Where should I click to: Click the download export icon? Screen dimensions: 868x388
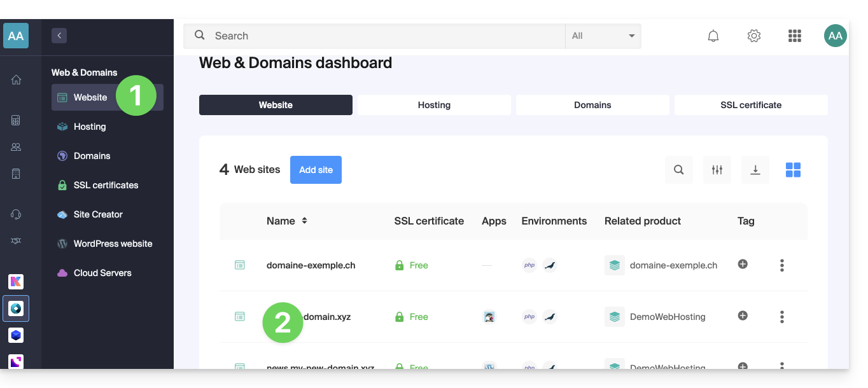[x=755, y=170]
